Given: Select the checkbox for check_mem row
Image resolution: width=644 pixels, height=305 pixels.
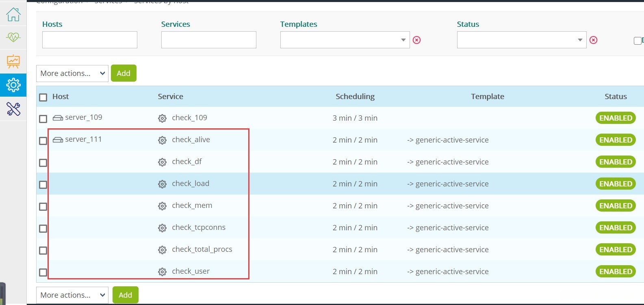Looking at the screenshot, I should point(43,206).
